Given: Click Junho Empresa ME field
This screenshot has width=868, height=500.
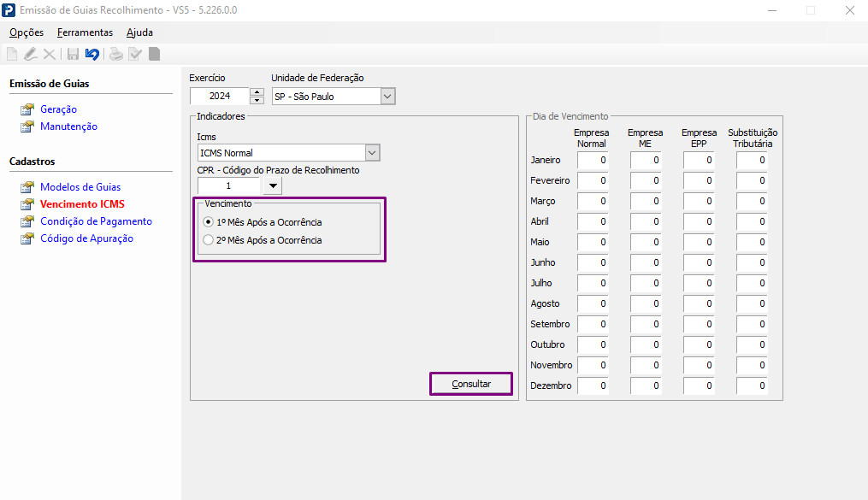Looking at the screenshot, I should [x=646, y=262].
